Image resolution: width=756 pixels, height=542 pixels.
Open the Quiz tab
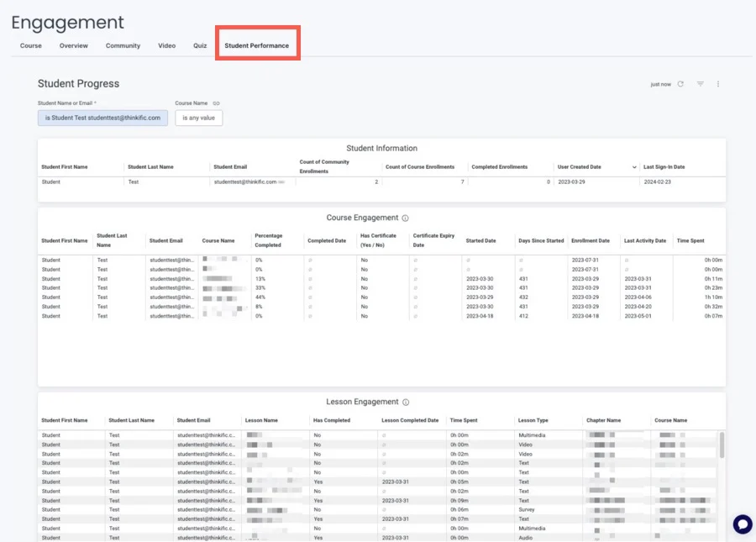tap(200, 45)
